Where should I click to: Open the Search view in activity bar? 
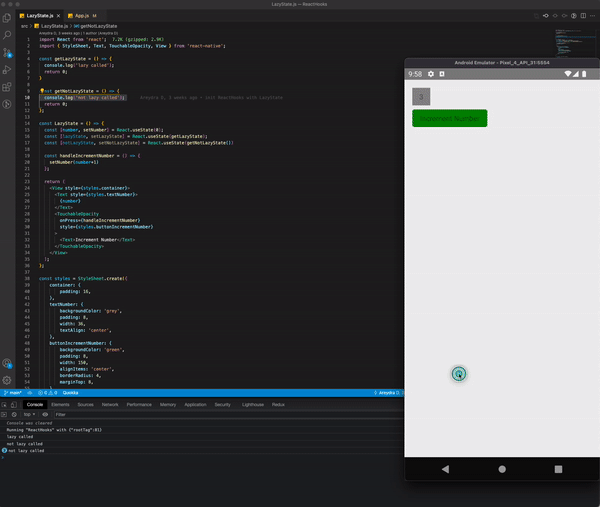click(x=7, y=34)
